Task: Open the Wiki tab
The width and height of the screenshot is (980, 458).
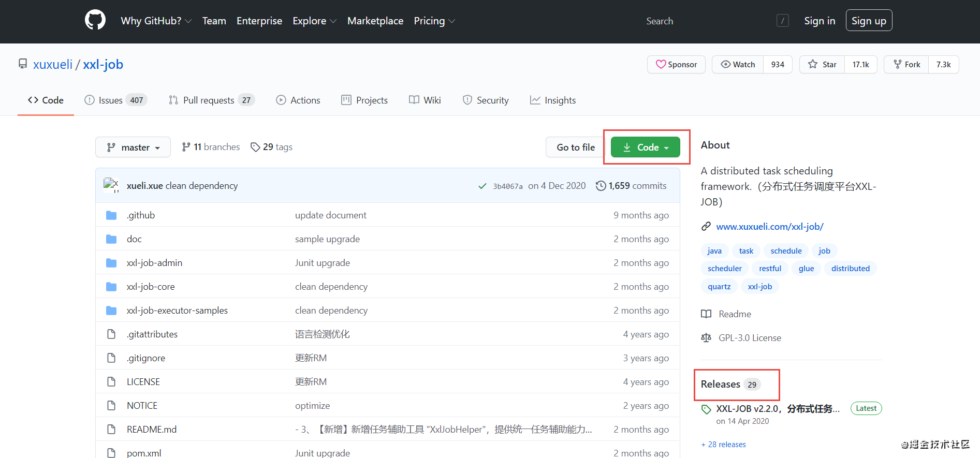Action: click(x=425, y=100)
